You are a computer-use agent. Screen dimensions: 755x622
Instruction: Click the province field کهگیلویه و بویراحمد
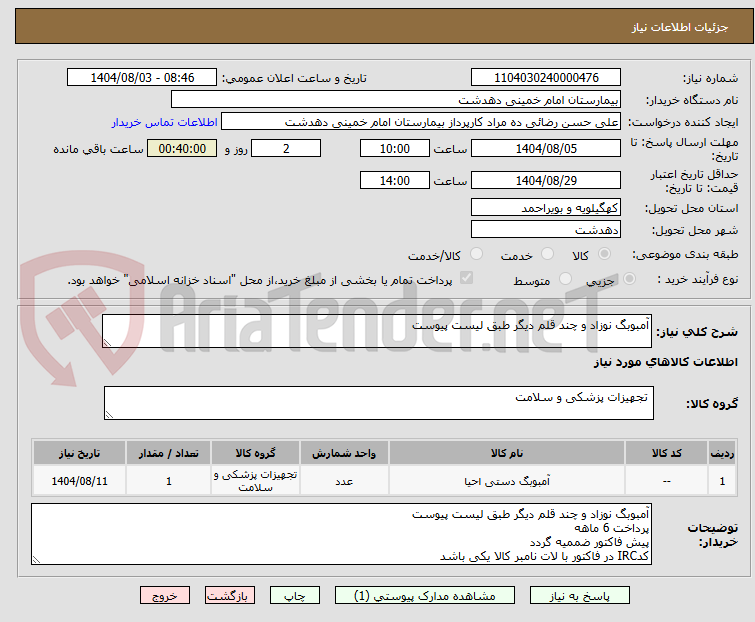546,207
